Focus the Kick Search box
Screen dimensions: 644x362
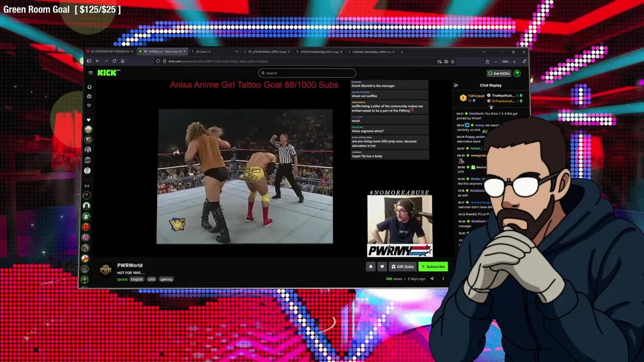pos(307,73)
